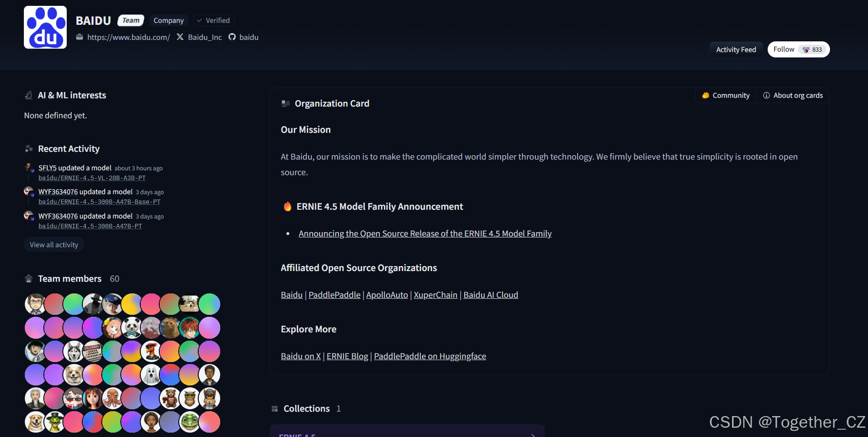Click View all activity button
Viewport: 868px width, 437px height.
point(54,245)
